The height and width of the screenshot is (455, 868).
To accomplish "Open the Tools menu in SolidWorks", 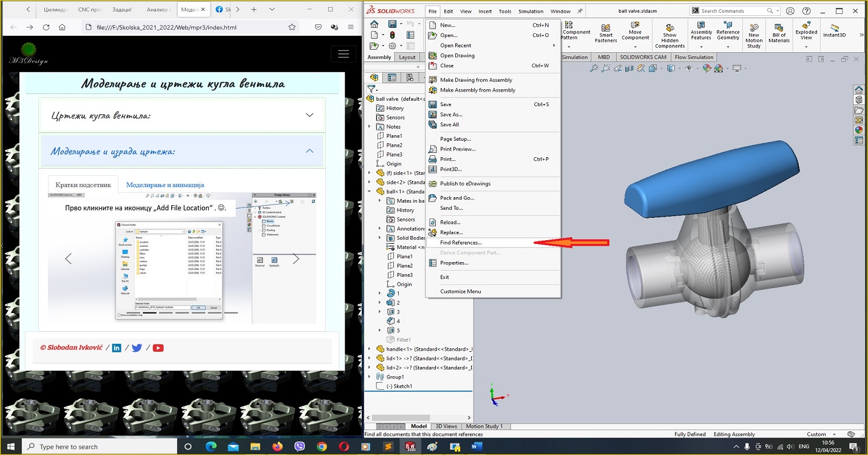I will pos(504,11).
